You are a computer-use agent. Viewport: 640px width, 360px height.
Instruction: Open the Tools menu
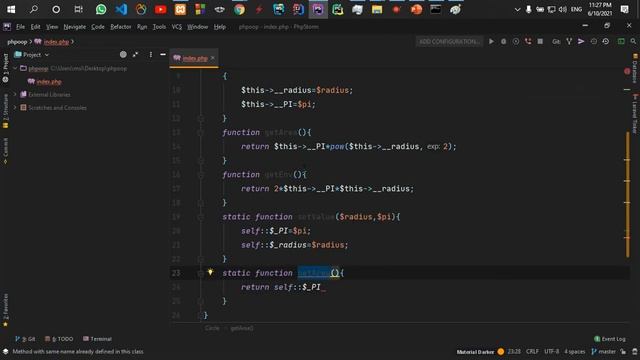[x=159, y=27]
